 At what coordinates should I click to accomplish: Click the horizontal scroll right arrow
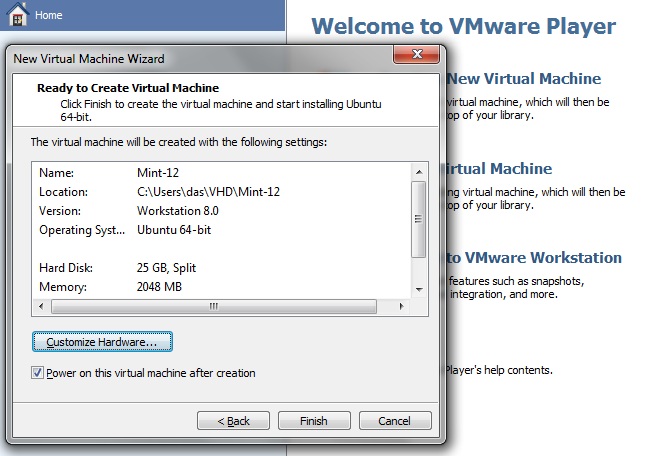(402, 307)
